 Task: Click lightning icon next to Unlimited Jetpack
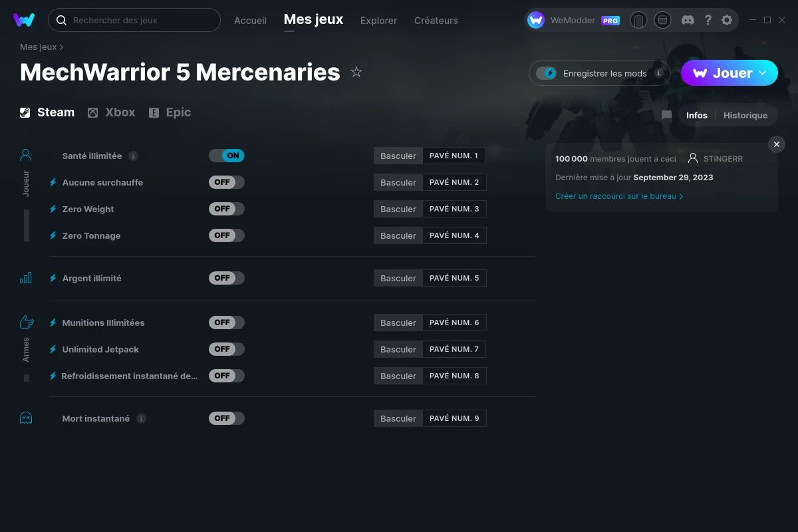pos(53,349)
